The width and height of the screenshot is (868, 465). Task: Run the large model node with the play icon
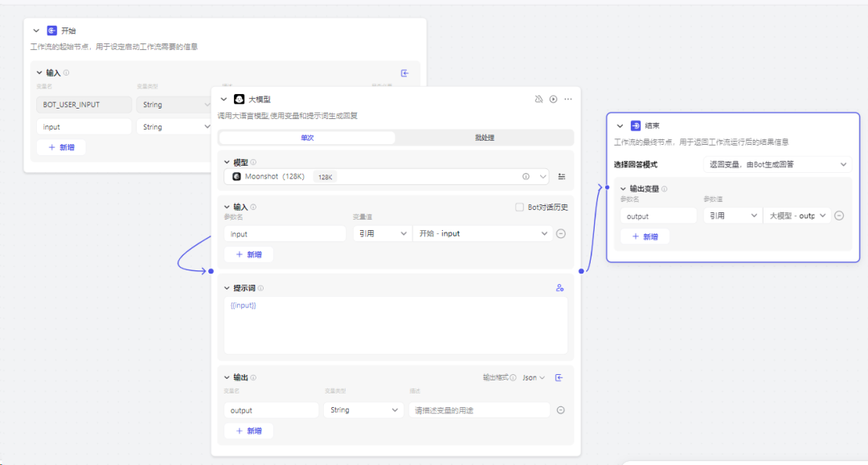tap(553, 99)
